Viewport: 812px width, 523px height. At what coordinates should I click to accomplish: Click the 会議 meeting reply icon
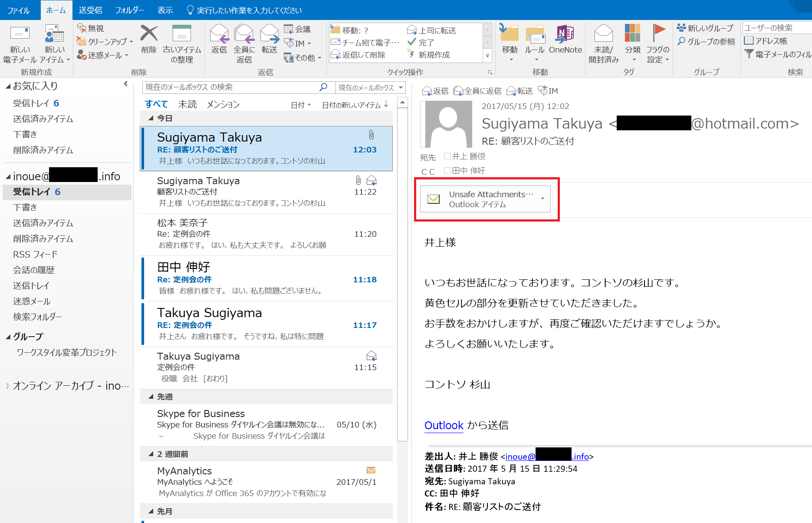(289, 29)
